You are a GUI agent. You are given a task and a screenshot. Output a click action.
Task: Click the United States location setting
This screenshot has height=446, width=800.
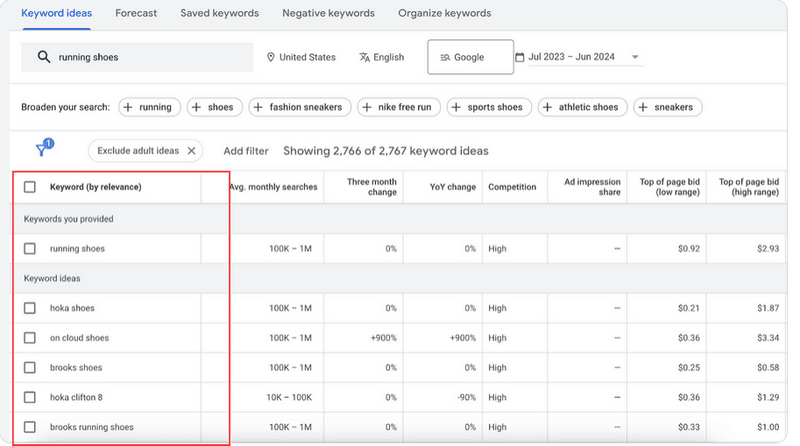[301, 57]
